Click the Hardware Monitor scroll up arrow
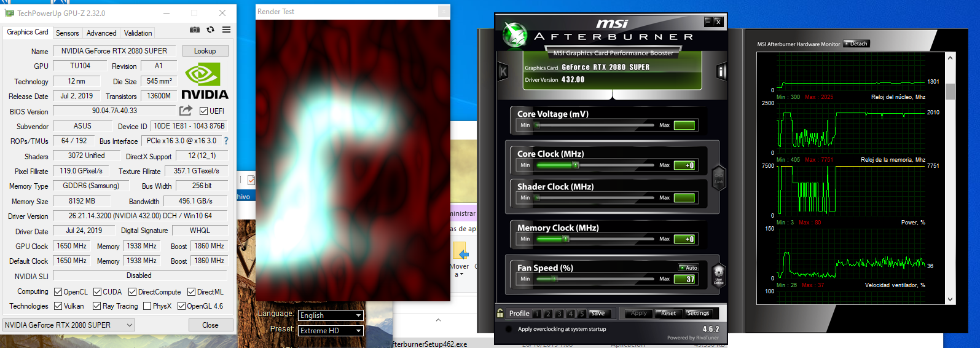The height and width of the screenshot is (348, 980). pos(951,58)
